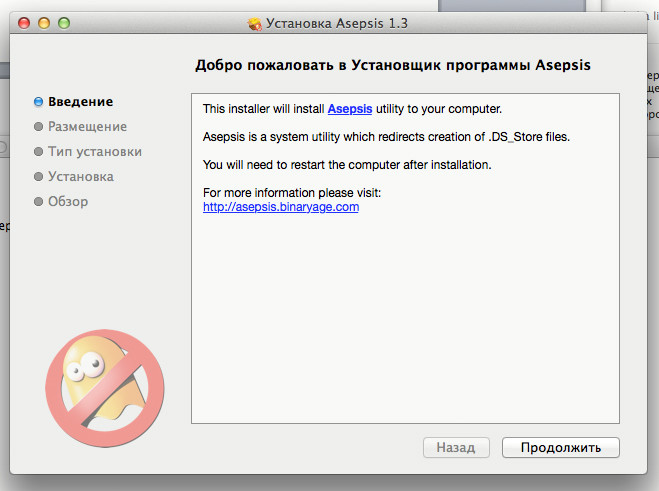Click the bullet next to Обзор
The height and width of the screenshot is (491, 659).
pos(38,202)
